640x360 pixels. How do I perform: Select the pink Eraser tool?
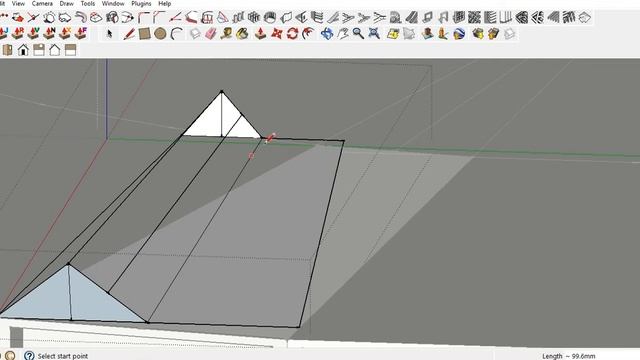pyautogui.click(x=210, y=33)
